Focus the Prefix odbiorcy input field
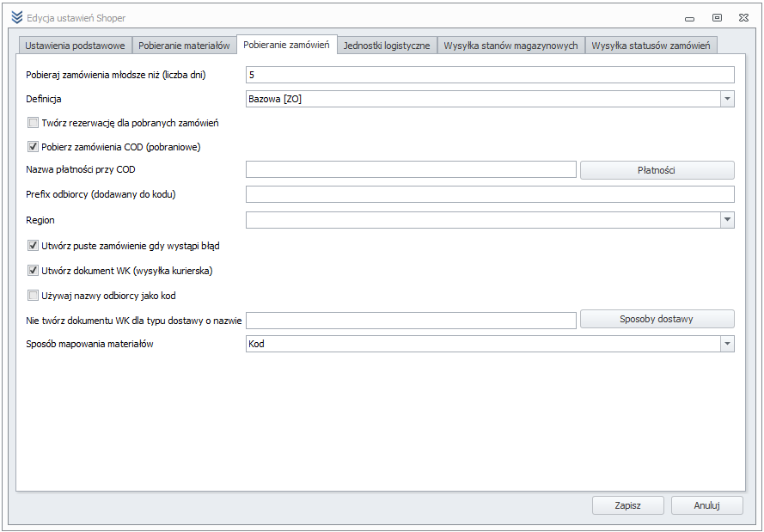 tap(490, 194)
